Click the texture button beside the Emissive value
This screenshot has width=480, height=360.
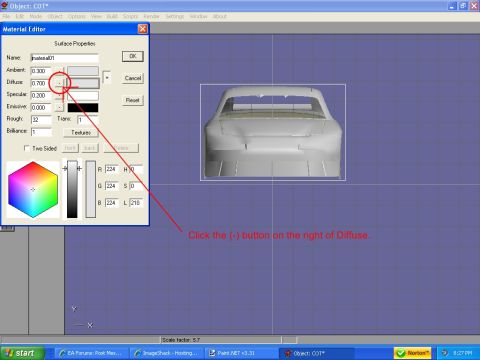tap(59, 107)
